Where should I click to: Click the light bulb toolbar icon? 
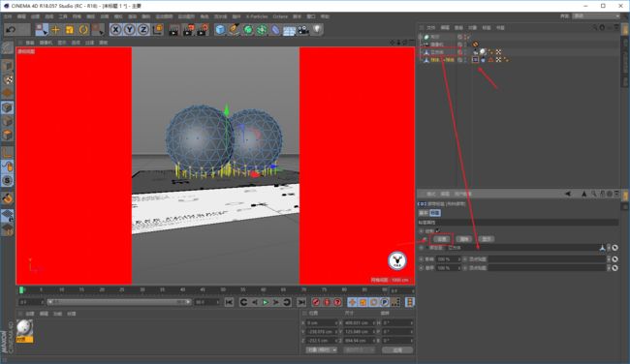pyautogui.click(x=317, y=30)
